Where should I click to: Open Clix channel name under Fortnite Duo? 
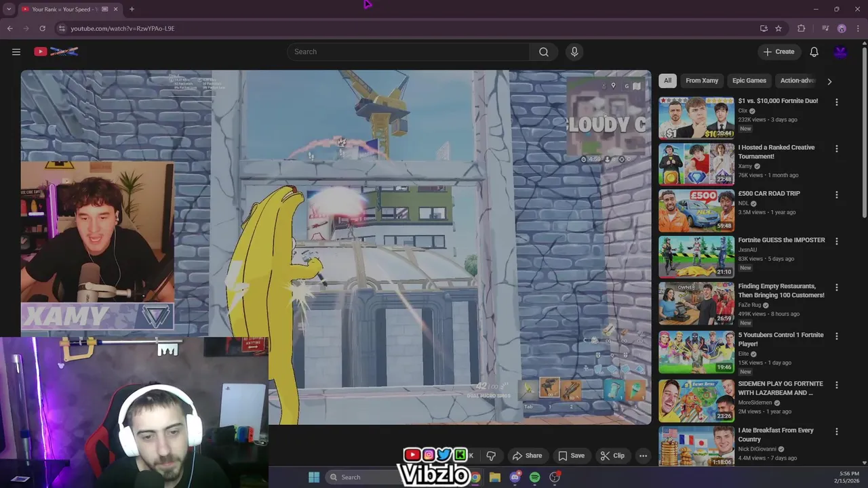743,110
